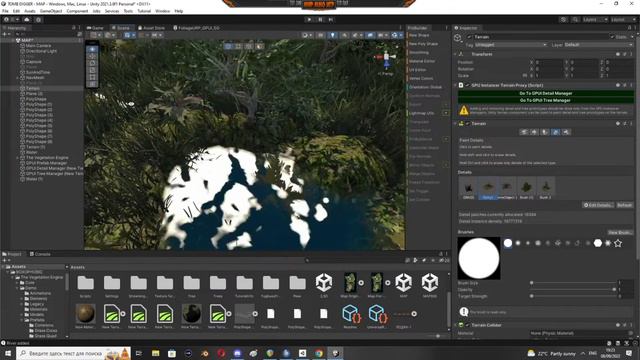
Task: Open the Terrain Settings gear tool
Action: 566,132
